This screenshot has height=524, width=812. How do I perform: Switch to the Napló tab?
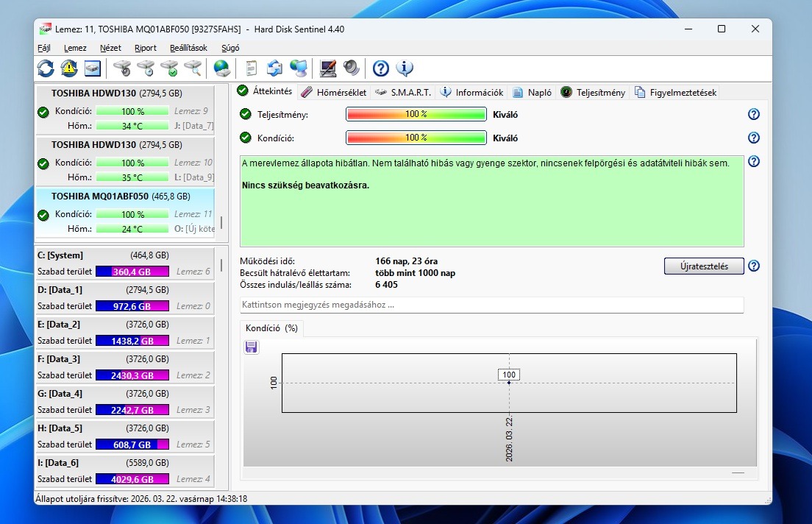tap(533, 92)
